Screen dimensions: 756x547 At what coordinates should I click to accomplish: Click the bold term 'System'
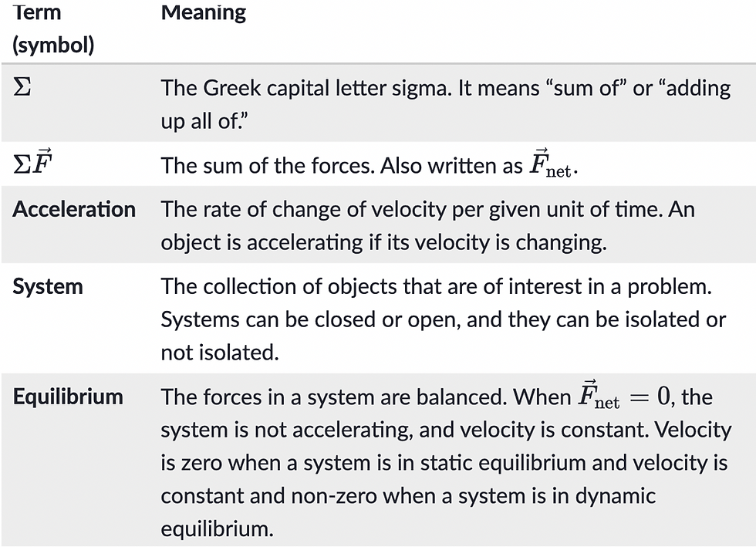(x=48, y=286)
